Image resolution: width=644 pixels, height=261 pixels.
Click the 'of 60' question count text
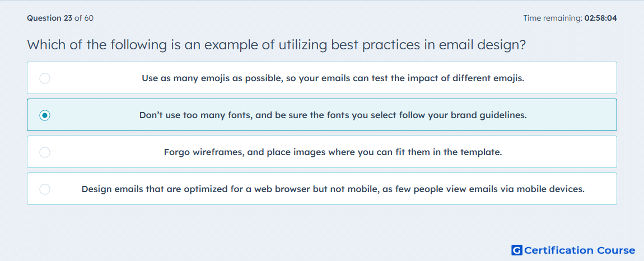point(84,18)
